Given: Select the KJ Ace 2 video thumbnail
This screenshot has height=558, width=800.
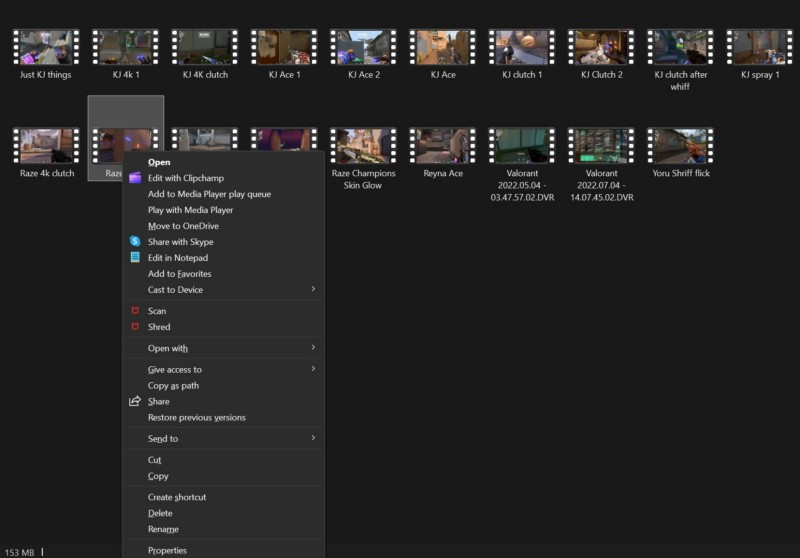Looking at the screenshot, I should pos(363,47).
